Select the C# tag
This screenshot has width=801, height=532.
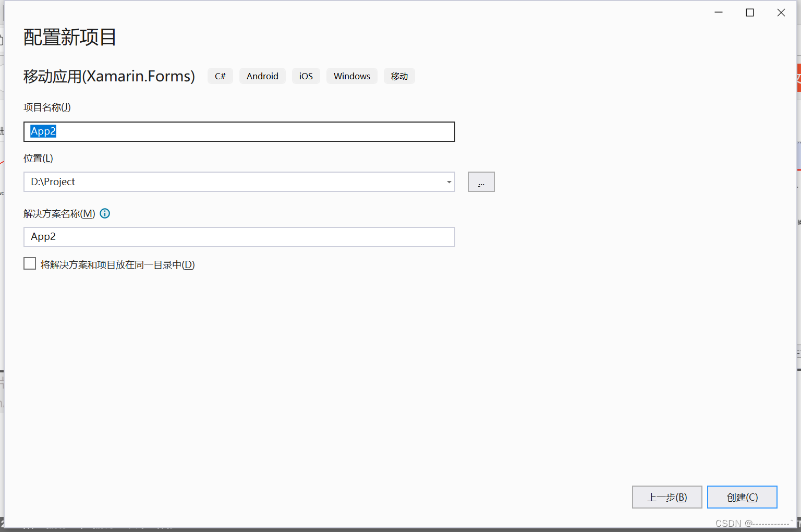click(220, 76)
